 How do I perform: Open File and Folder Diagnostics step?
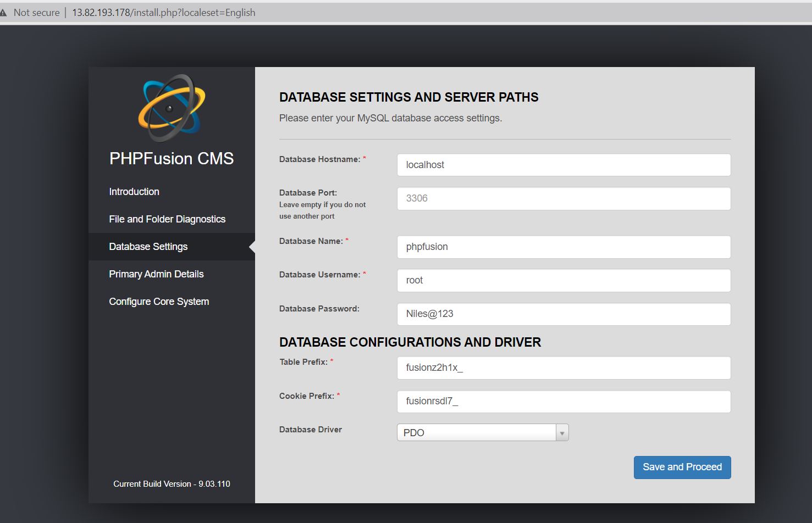[167, 219]
